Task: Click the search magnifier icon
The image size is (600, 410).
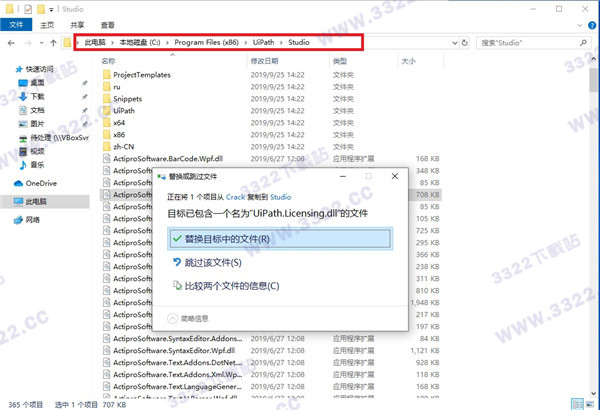Action: [584, 43]
